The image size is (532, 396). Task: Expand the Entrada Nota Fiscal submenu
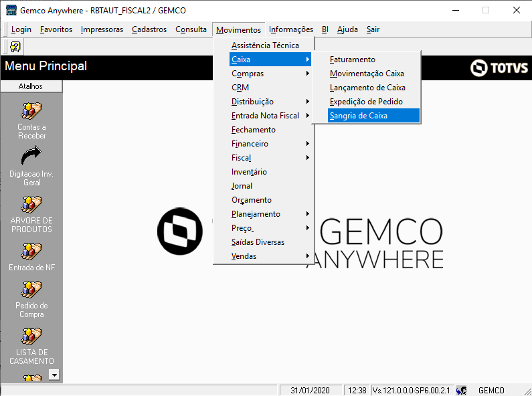click(x=270, y=116)
